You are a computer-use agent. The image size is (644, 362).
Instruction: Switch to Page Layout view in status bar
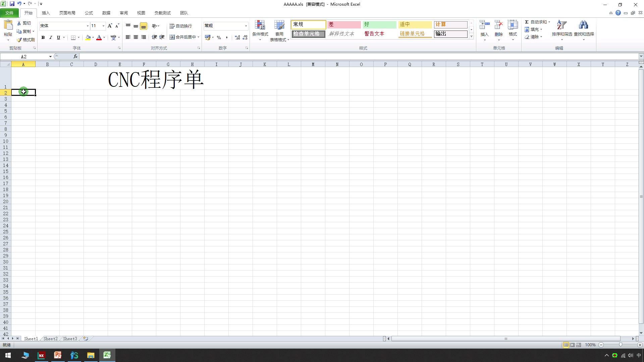tap(572, 345)
